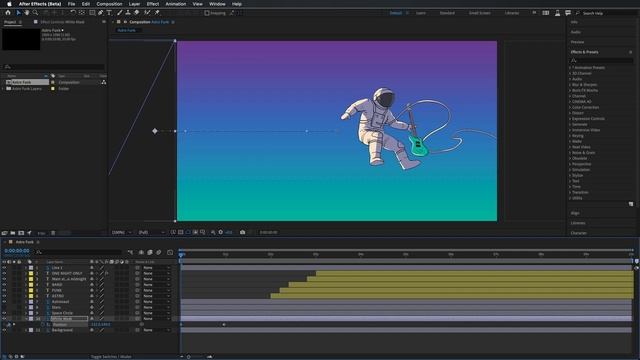Take a snapshot with the camera icon
The image size is (640, 360).
[x=242, y=232]
